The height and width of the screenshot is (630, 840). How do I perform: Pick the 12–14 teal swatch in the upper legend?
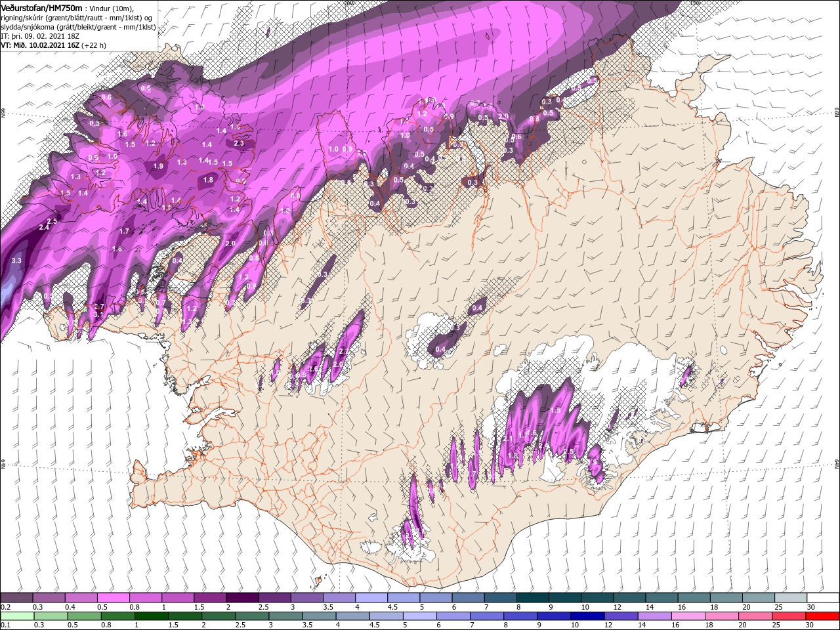point(629,598)
